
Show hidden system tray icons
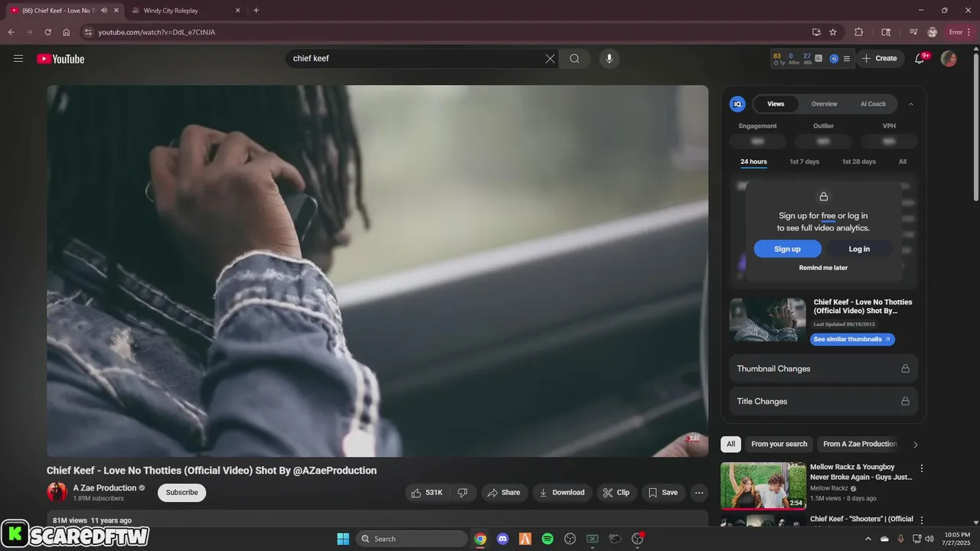[867, 539]
